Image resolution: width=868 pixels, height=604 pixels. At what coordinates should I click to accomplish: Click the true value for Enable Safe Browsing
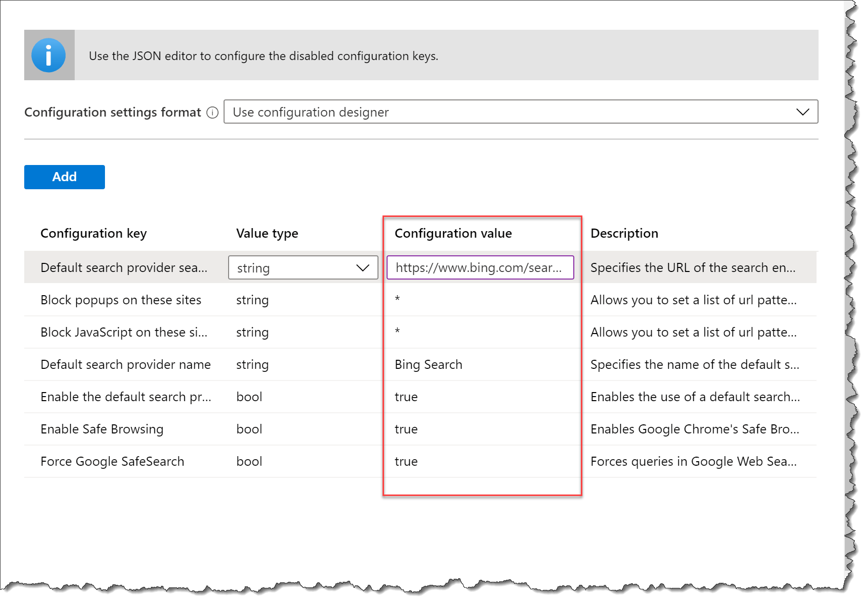[x=406, y=429]
